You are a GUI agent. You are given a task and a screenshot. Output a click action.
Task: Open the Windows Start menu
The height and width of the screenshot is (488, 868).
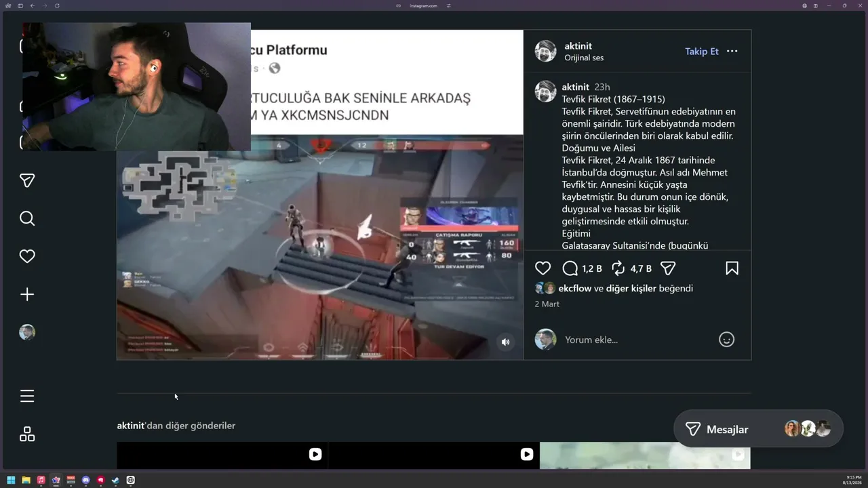point(11,480)
